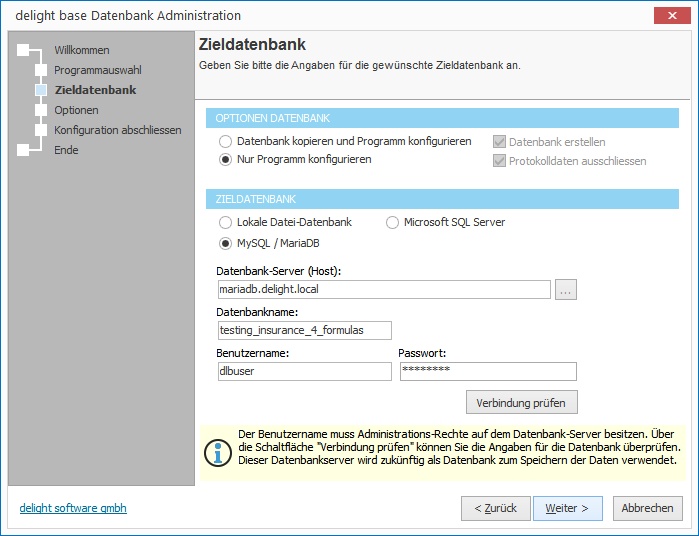Viewport: 699px width, 536px height.
Task: Toggle 'Protokolldaten ausschliessen' checkbox
Action: [500, 160]
